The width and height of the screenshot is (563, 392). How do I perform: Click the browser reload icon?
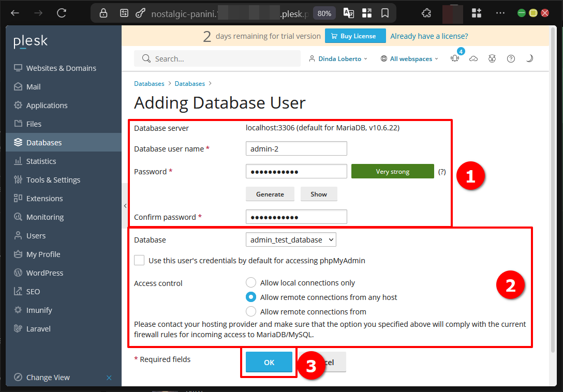point(62,13)
